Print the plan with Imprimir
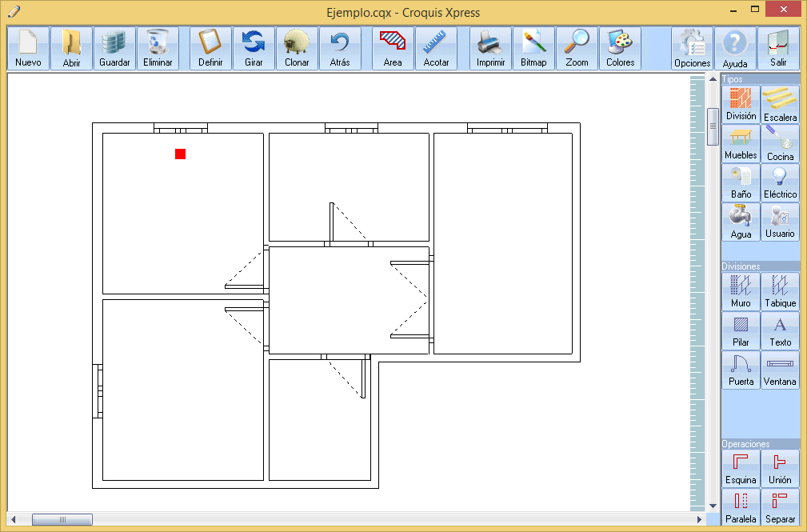Image resolution: width=807 pixels, height=532 pixels. [490, 48]
